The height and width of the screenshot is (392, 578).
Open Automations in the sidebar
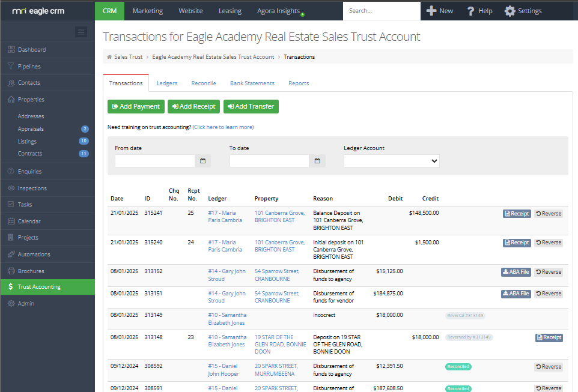34,254
